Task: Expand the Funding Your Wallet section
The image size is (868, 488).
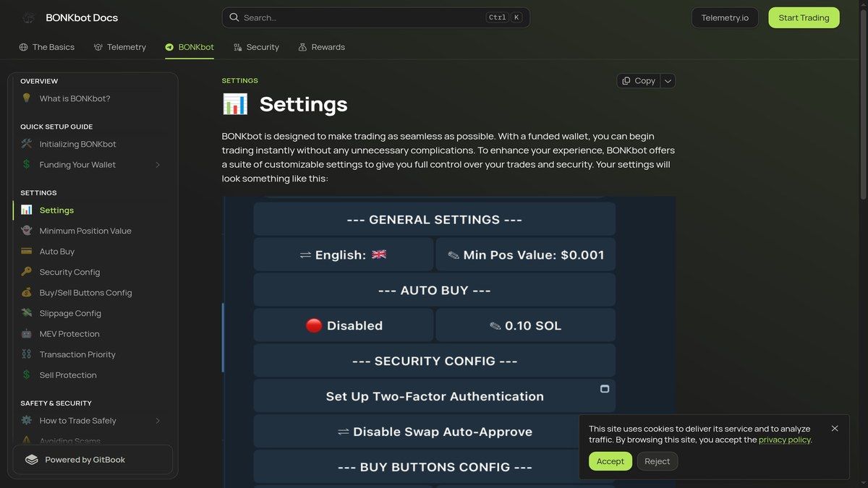Action: [x=158, y=164]
